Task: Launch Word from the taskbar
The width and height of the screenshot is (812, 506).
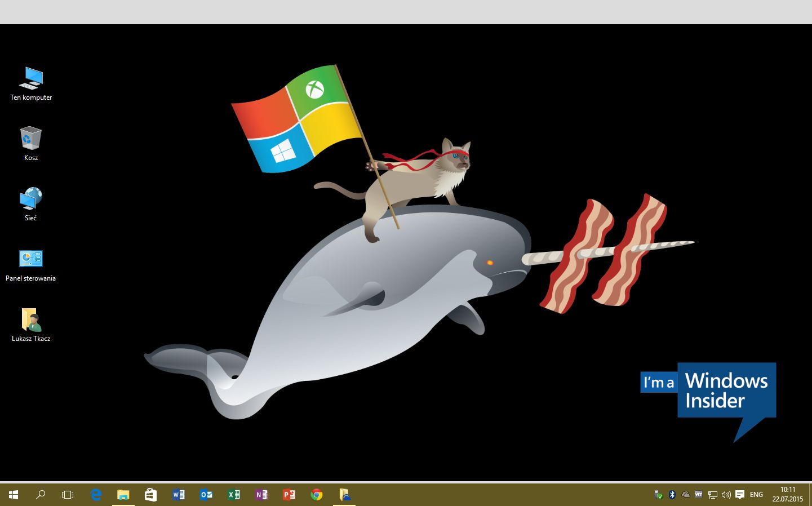Action: point(179,495)
